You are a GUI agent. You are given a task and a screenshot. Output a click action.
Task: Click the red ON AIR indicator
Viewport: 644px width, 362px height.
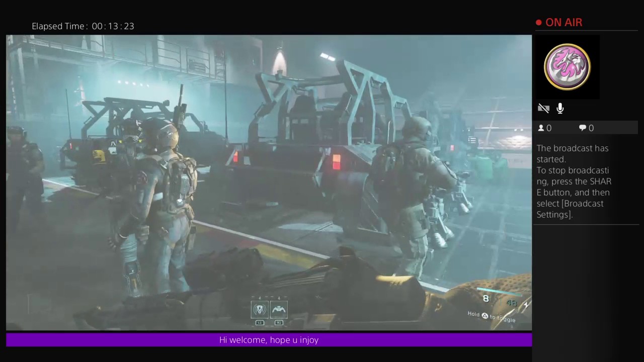tap(559, 23)
